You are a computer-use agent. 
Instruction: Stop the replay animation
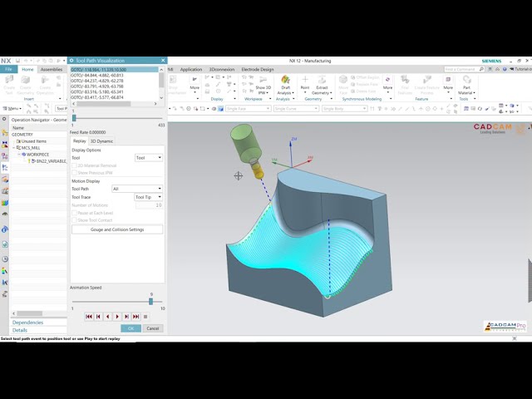tap(145, 316)
